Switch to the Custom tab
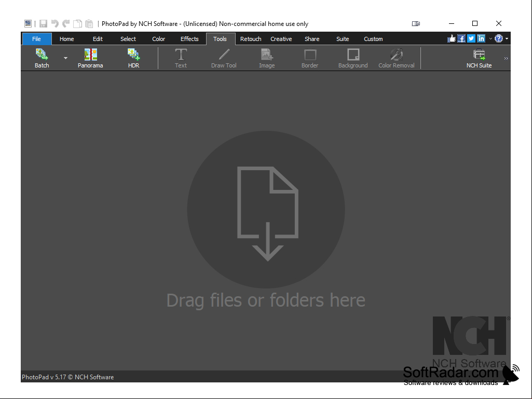Screen dimensions: 532x399 [373, 39]
